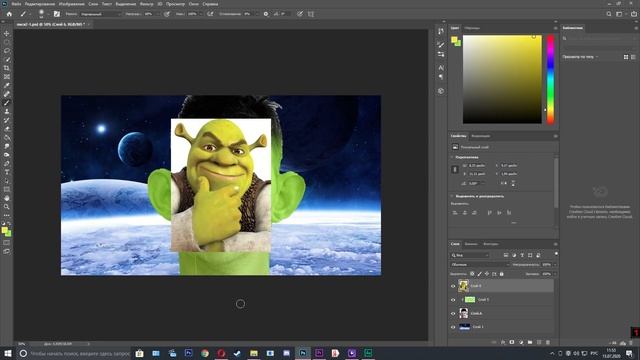Open the Фильтр menu

147,4
